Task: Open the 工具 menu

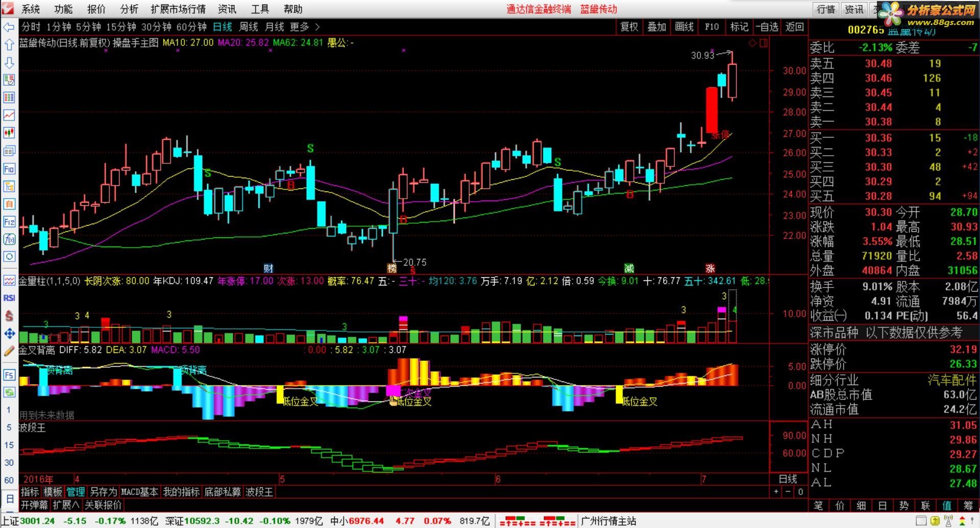Action: tap(260, 9)
